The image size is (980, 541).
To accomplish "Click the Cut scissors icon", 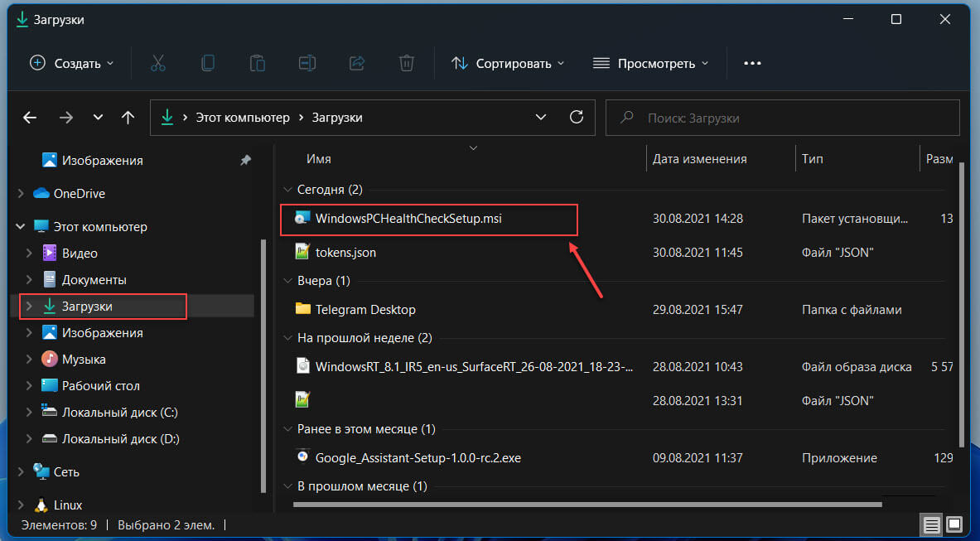I will pyautogui.click(x=158, y=63).
